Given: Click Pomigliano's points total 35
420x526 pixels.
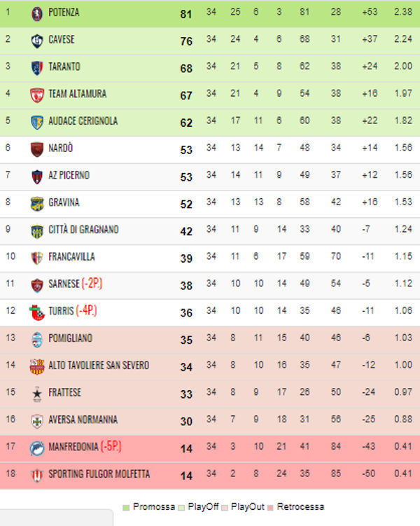Looking at the screenshot, I should [186, 340].
